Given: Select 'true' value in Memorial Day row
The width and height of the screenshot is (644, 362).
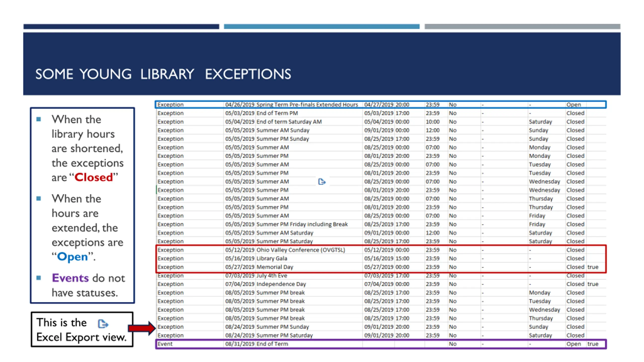Looking at the screenshot, I should click(x=593, y=267).
